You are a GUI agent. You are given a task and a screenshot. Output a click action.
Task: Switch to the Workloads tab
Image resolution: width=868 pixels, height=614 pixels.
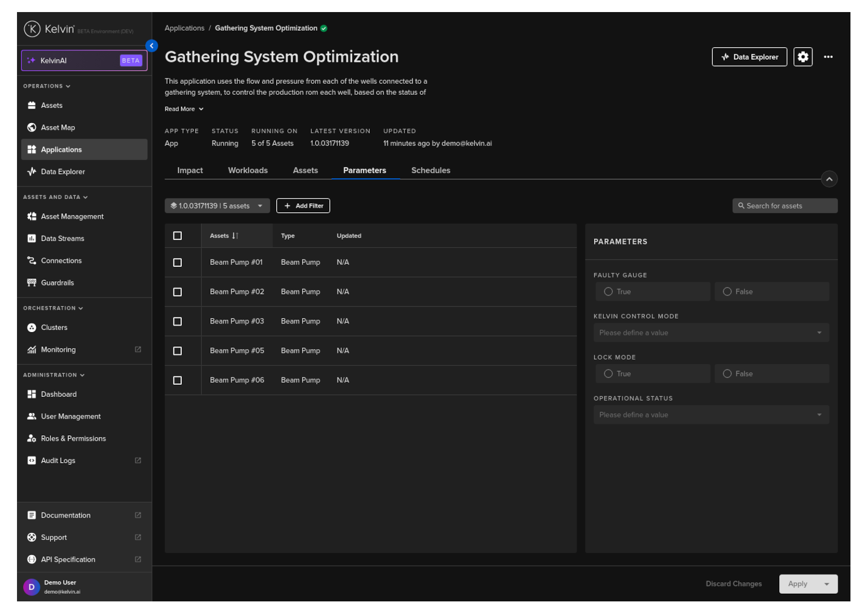click(248, 170)
